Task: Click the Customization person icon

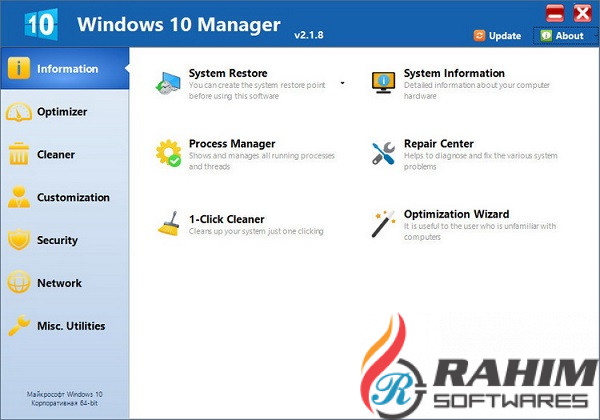Action: point(19,197)
